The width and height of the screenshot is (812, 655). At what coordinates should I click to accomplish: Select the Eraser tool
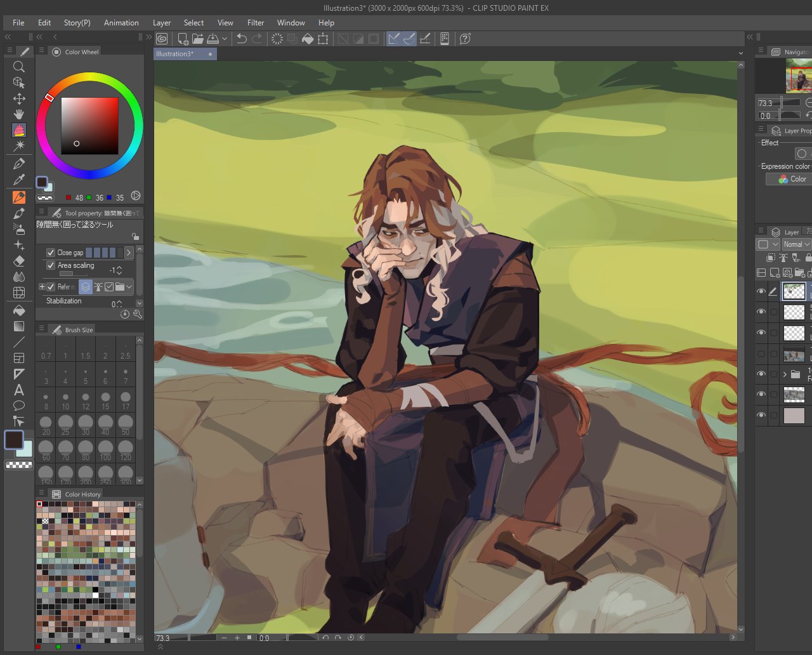[19, 261]
